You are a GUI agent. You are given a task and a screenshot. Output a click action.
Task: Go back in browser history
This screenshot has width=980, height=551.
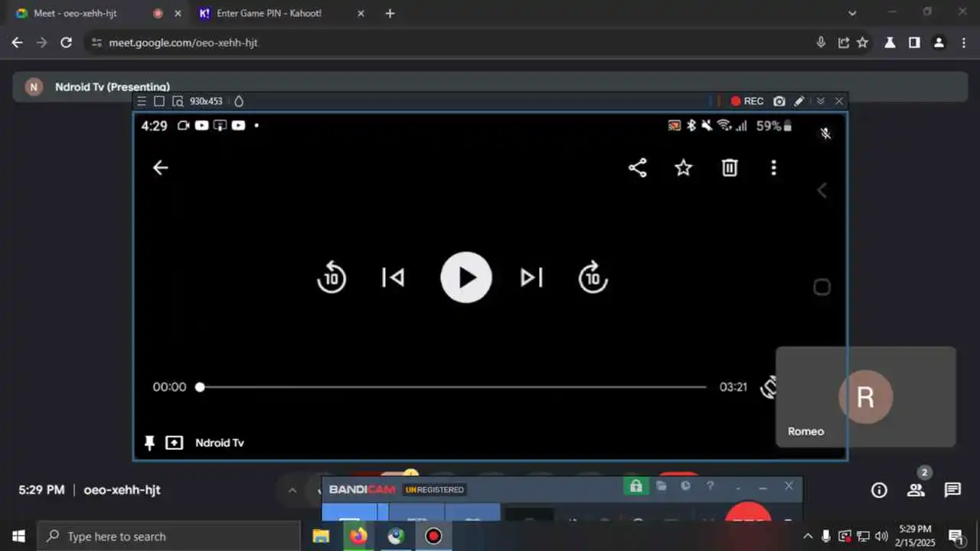pos(17,43)
